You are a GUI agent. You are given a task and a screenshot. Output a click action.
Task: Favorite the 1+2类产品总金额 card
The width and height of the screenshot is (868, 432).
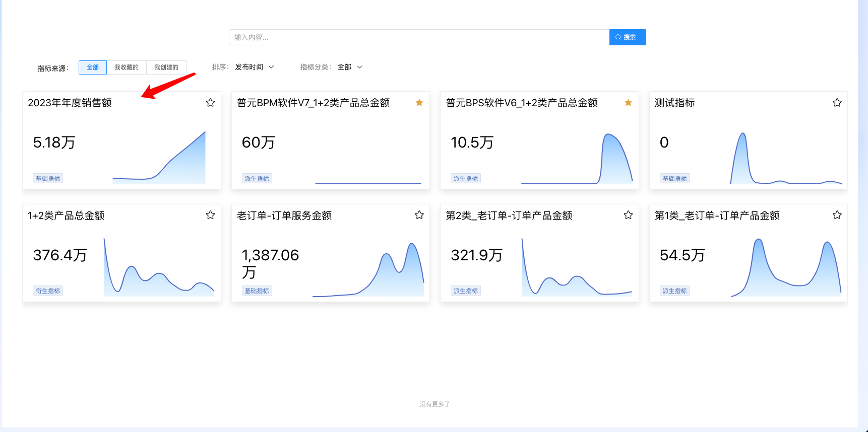point(210,215)
